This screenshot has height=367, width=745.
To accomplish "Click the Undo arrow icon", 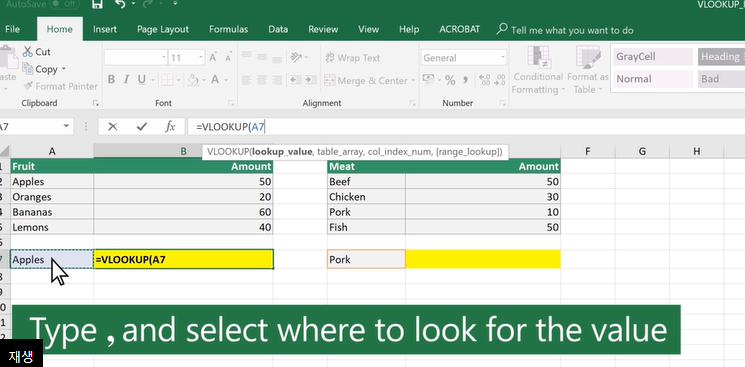I will (121, 4).
